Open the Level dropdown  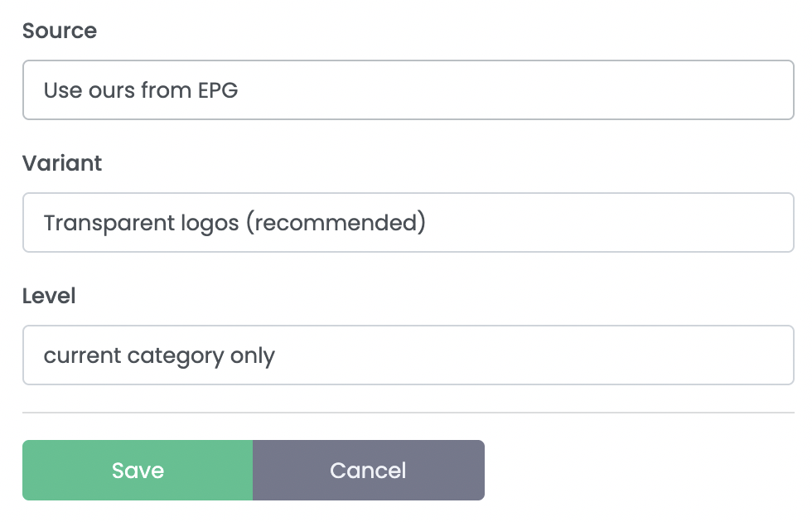click(408, 355)
